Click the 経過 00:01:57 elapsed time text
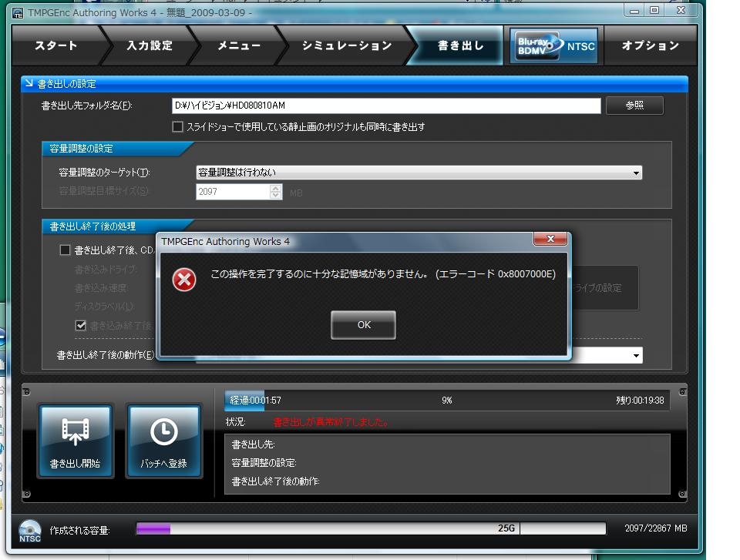Viewport: 740px width, 560px height. coord(255,400)
